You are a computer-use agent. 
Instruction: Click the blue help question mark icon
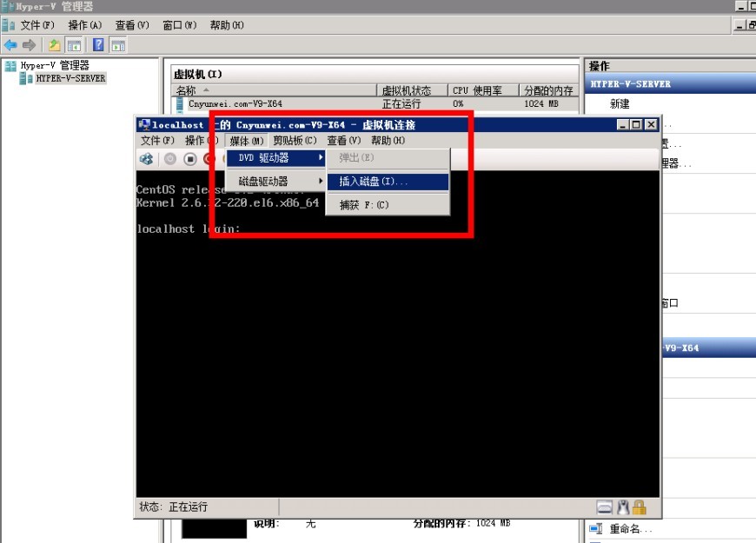pyautogui.click(x=98, y=45)
